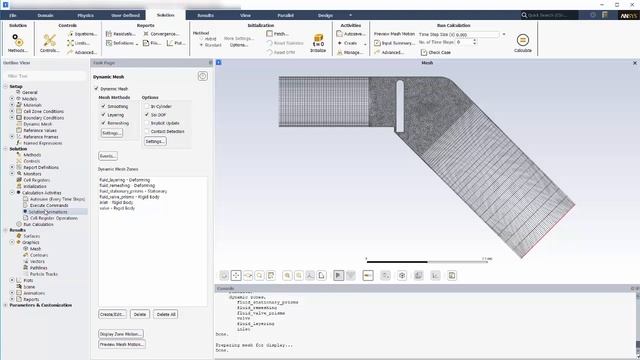Click the Display Zone Motion button
The image size is (640, 360).
121,334
